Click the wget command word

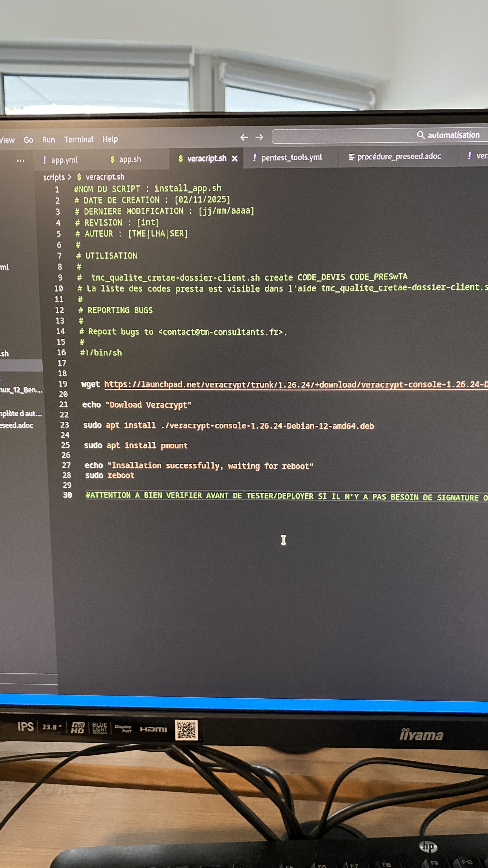point(90,384)
